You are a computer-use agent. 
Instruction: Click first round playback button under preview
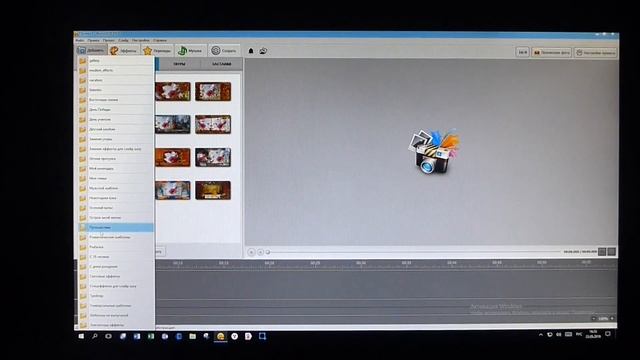click(251, 252)
